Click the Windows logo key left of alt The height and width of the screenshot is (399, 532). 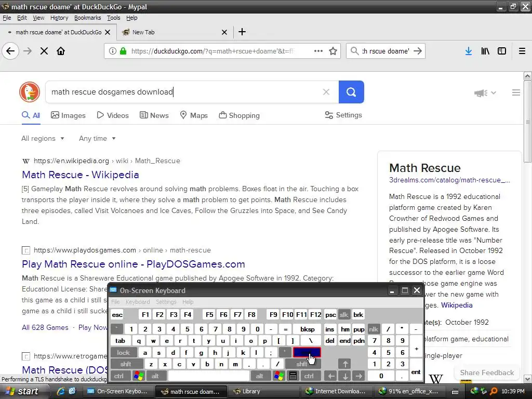[139, 376]
